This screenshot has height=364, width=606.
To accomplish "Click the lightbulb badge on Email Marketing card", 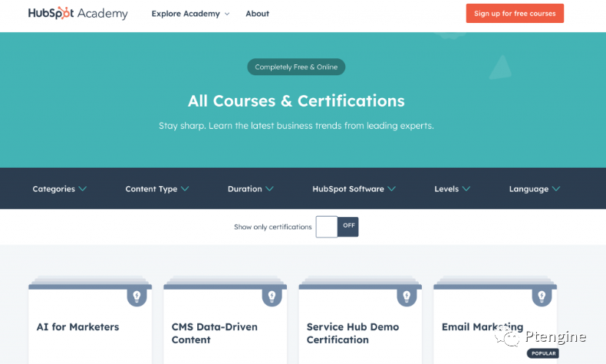I will click(542, 297).
